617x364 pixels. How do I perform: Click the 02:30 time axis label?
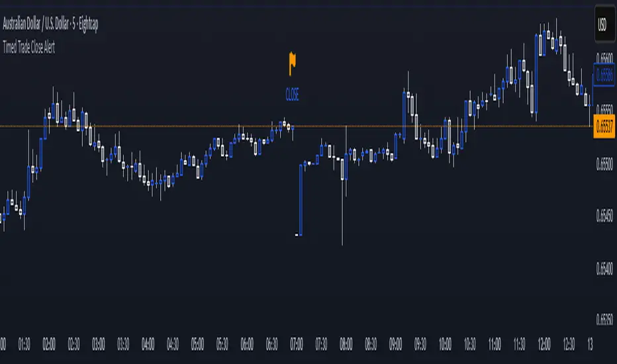[73, 344]
